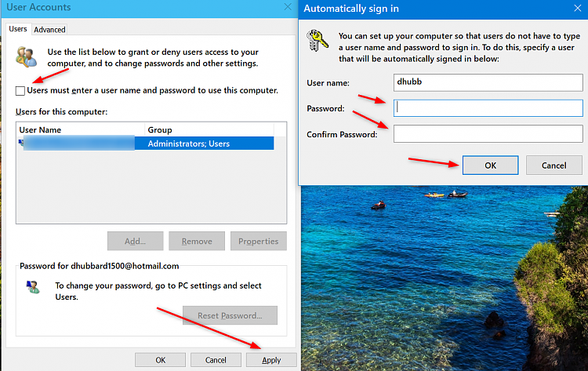Toggle 'Users must enter a user name' checkbox
588x371 pixels.
pos(20,91)
